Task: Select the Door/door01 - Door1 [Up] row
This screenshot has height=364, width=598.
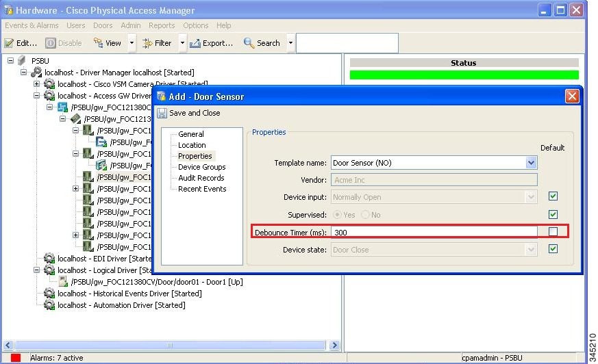Action: pos(157,282)
